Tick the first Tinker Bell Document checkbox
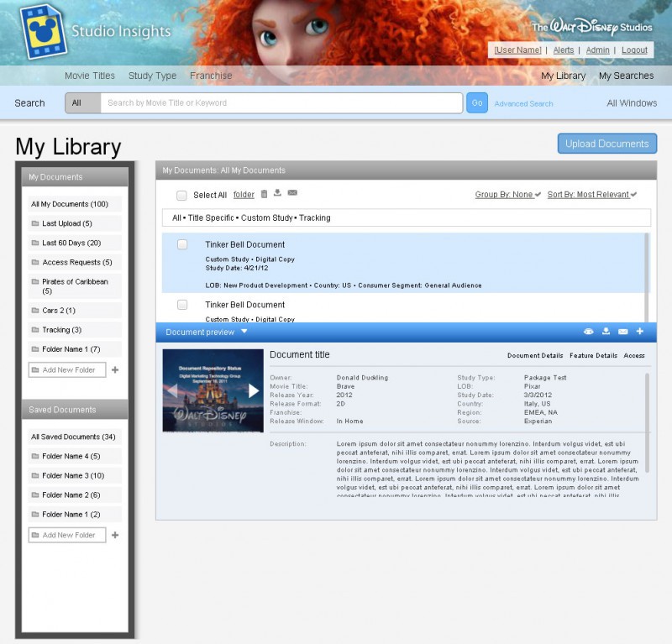Image resolution: width=672 pixels, height=644 pixels. tap(182, 244)
